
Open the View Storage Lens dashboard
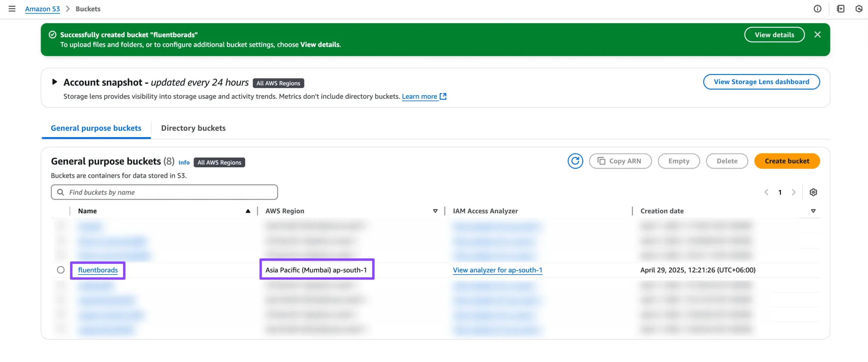762,82
